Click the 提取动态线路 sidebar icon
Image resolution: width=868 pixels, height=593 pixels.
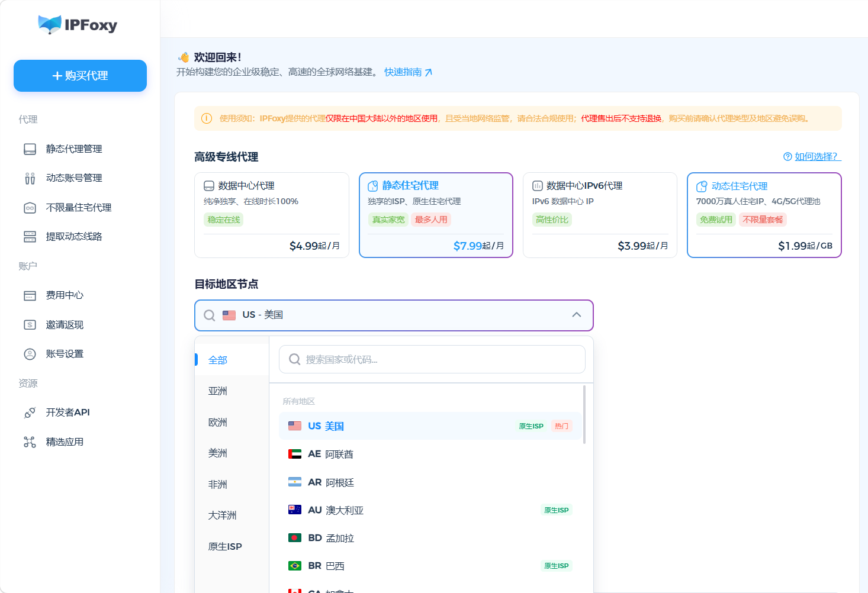click(30, 237)
